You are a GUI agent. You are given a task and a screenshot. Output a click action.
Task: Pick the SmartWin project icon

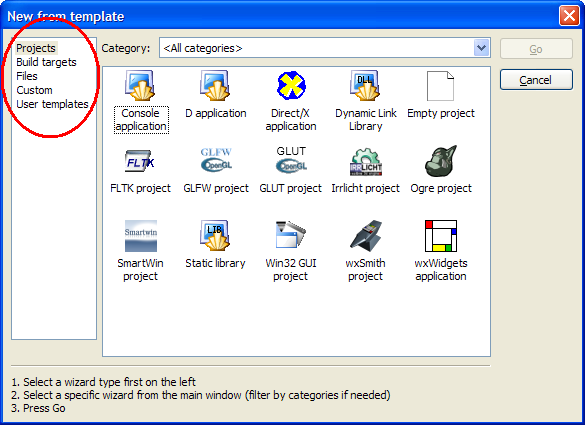[x=141, y=236]
